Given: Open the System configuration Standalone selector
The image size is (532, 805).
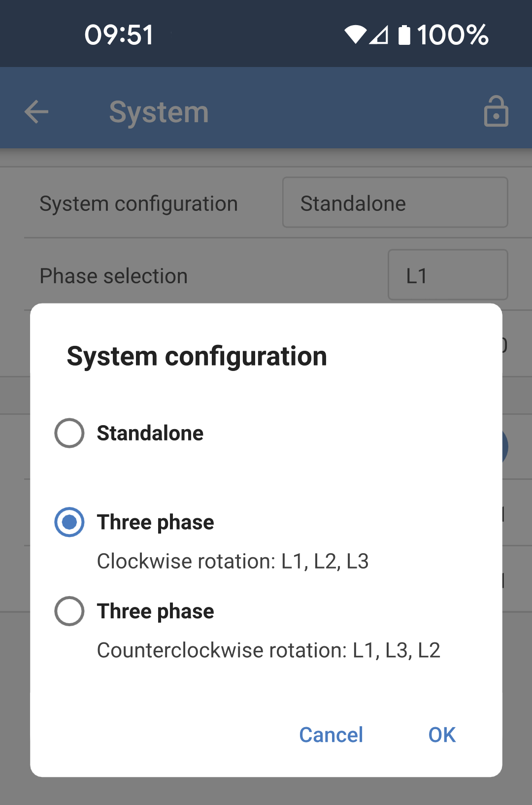Looking at the screenshot, I should click(395, 202).
